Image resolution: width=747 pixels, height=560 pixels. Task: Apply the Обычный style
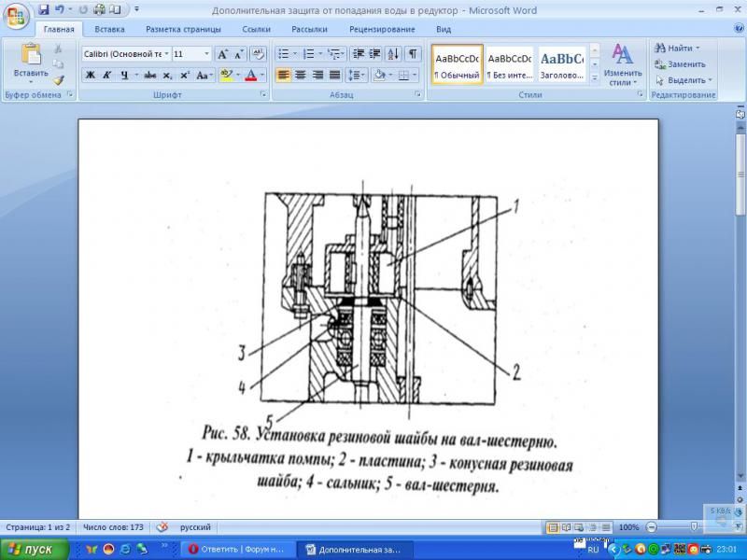point(458,64)
